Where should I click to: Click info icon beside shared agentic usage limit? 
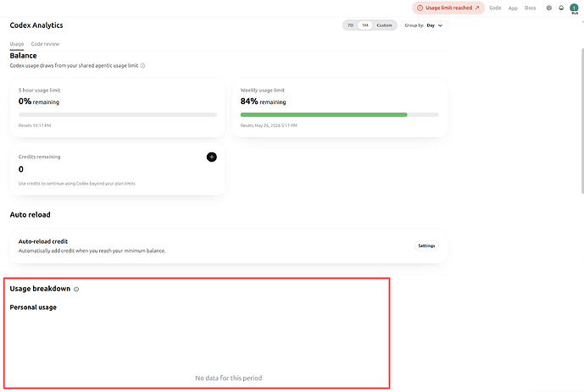(x=142, y=66)
